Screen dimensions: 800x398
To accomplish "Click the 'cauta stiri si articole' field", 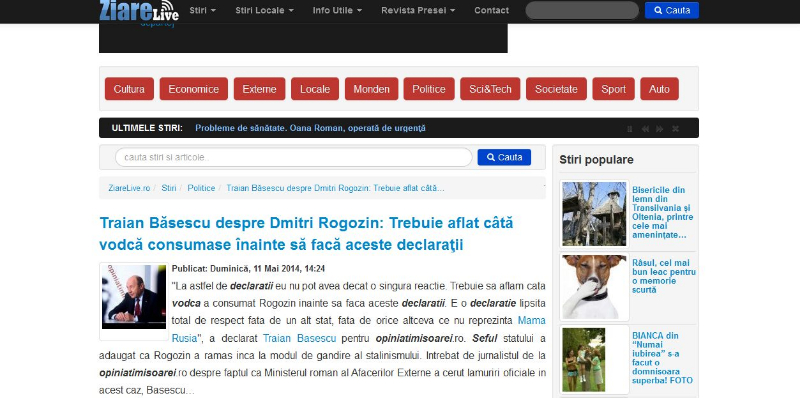I will (293, 157).
